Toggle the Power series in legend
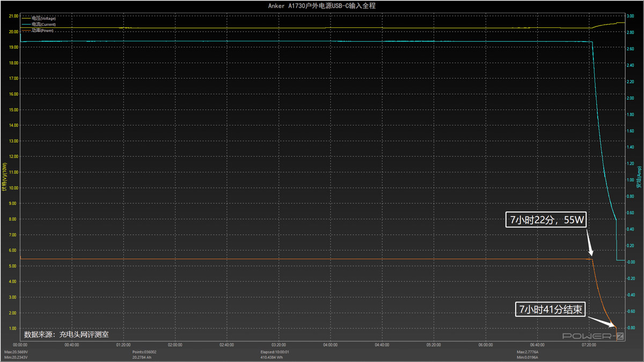The height and width of the screenshot is (362, 644). [42, 31]
